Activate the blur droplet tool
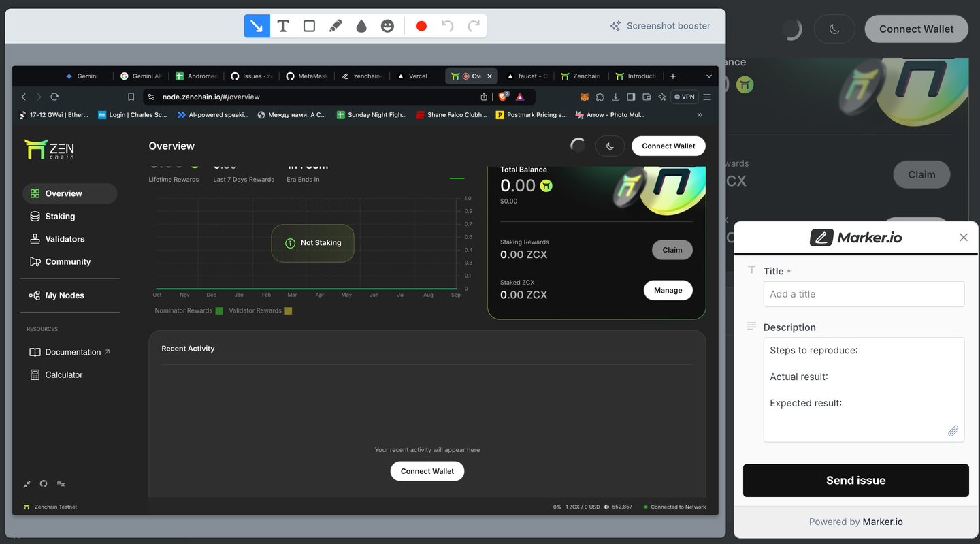Image resolution: width=980 pixels, height=544 pixels. point(361,26)
